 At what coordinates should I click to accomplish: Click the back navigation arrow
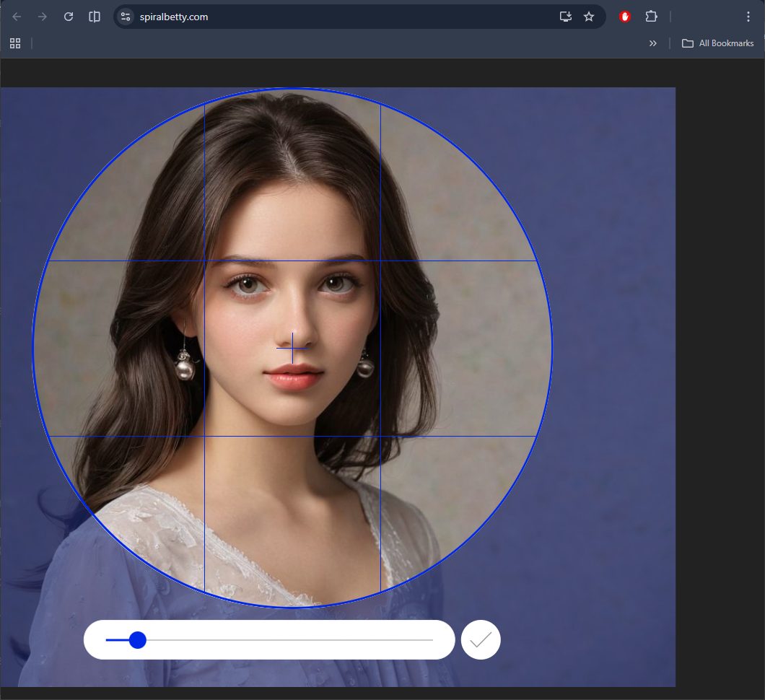(x=17, y=17)
